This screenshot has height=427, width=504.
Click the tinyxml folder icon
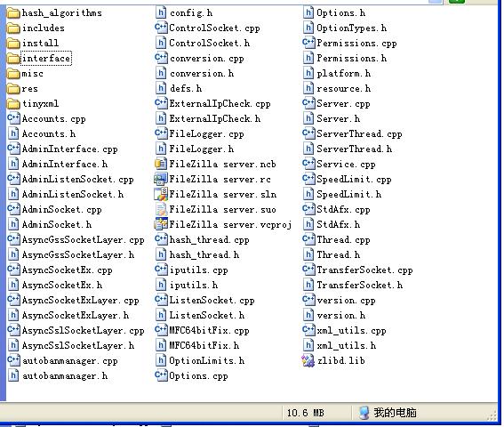(x=13, y=103)
